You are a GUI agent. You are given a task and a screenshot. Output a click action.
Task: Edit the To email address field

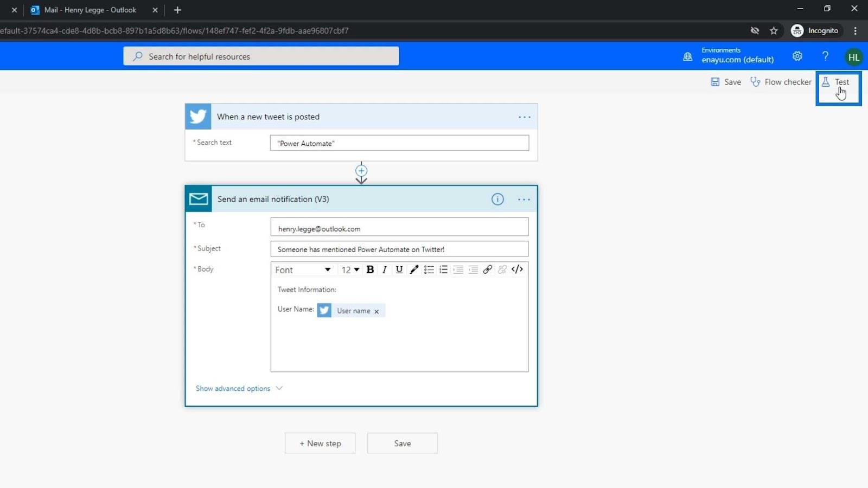click(x=399, y=228)
